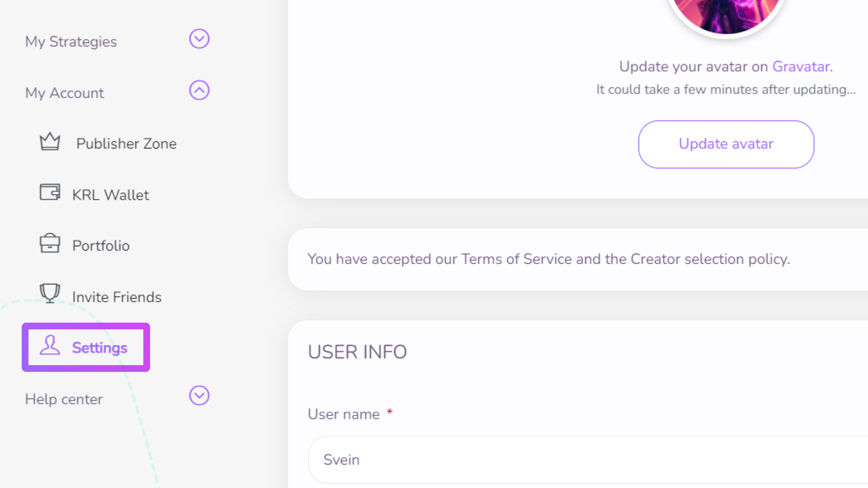Click the Portfolio briefcase icon
Viewport: 868px width, 488px height.
point(50,243)
